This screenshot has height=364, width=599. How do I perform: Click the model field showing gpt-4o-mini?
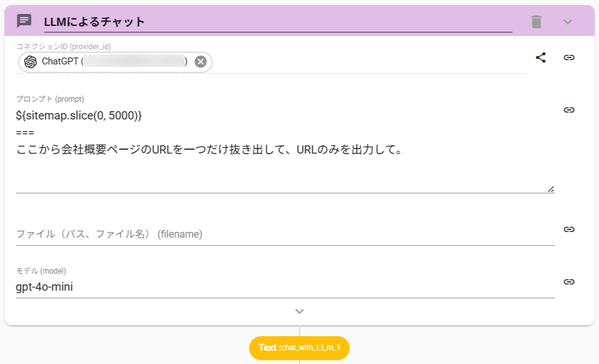click(284, 287)
